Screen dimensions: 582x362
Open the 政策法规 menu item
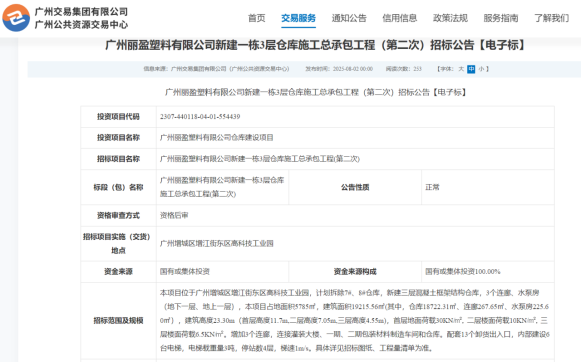point(450,18)
